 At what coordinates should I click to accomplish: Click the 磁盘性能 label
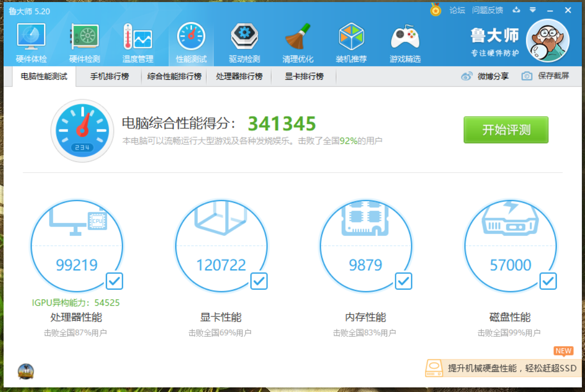510,318
